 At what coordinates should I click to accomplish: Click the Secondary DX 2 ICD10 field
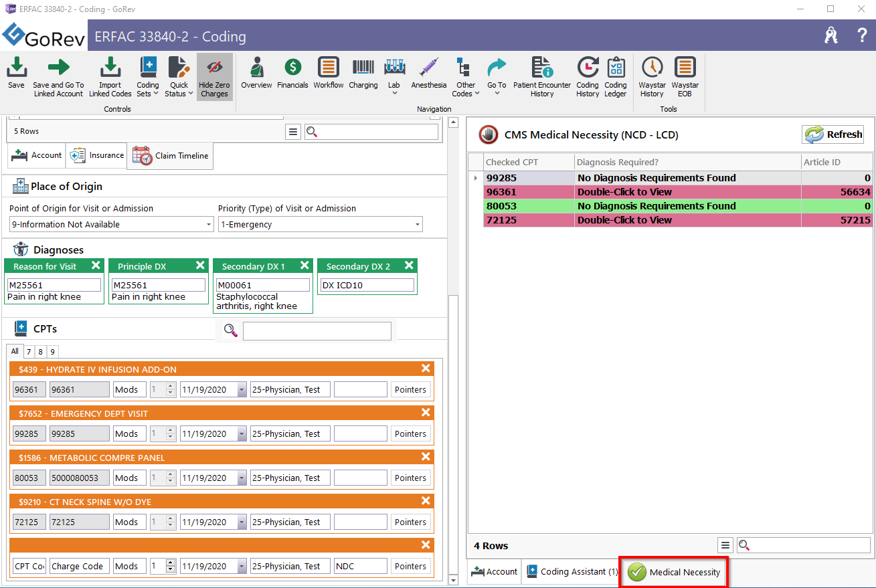coord(367,285)
